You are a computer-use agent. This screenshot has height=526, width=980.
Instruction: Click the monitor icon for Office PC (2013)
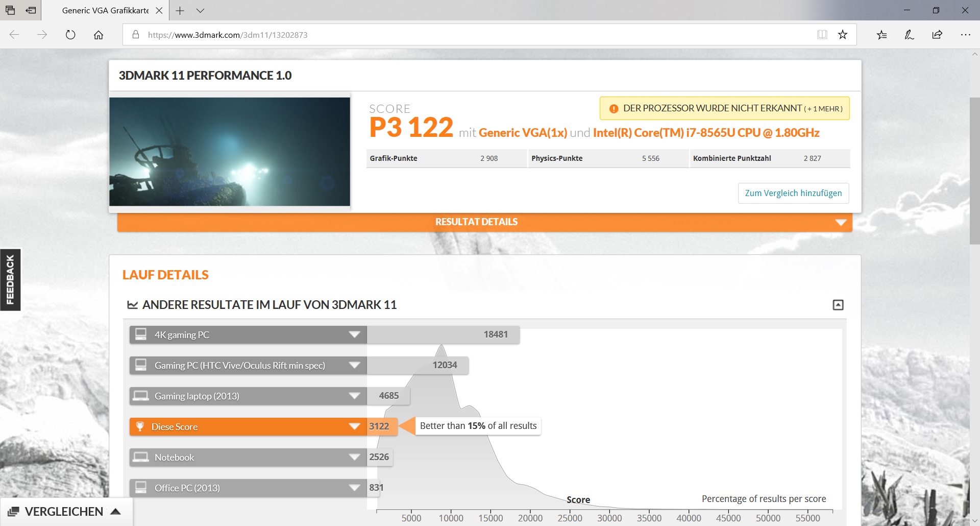pos(140,488)
